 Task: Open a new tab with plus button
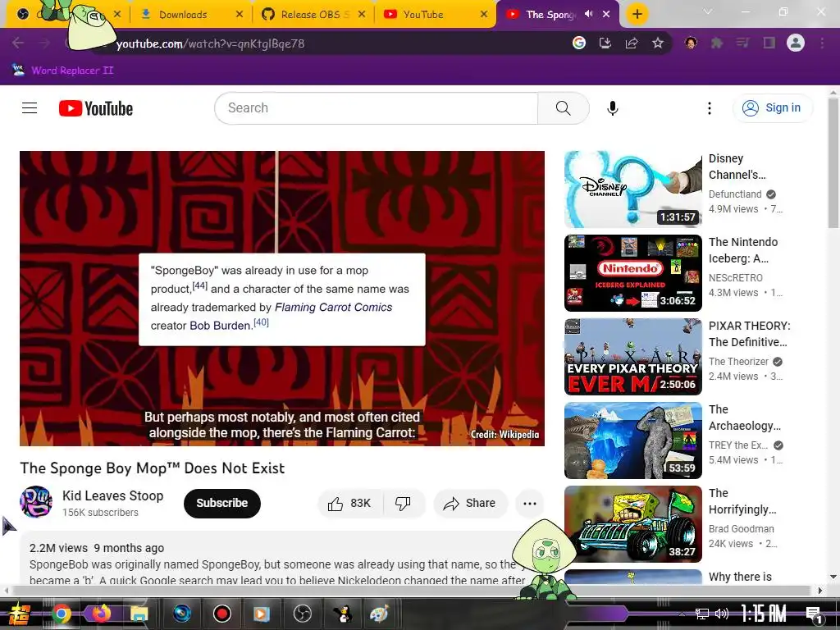click(x=637, y=15)
